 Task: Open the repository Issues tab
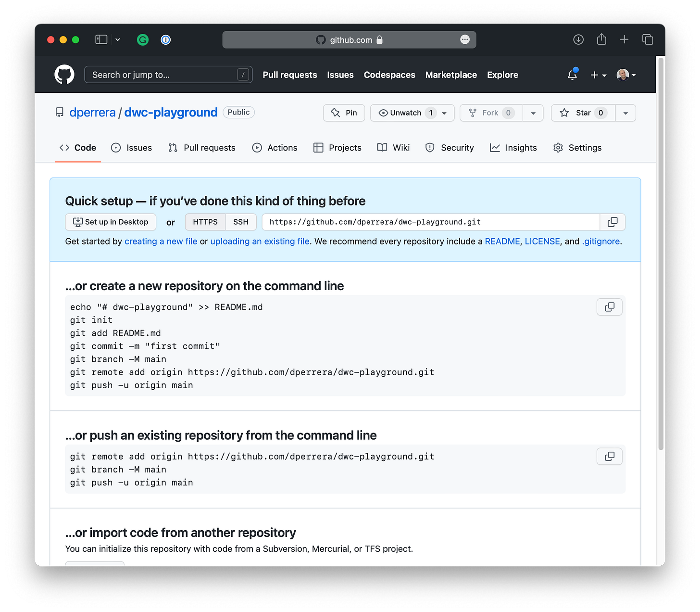[131, 148]
